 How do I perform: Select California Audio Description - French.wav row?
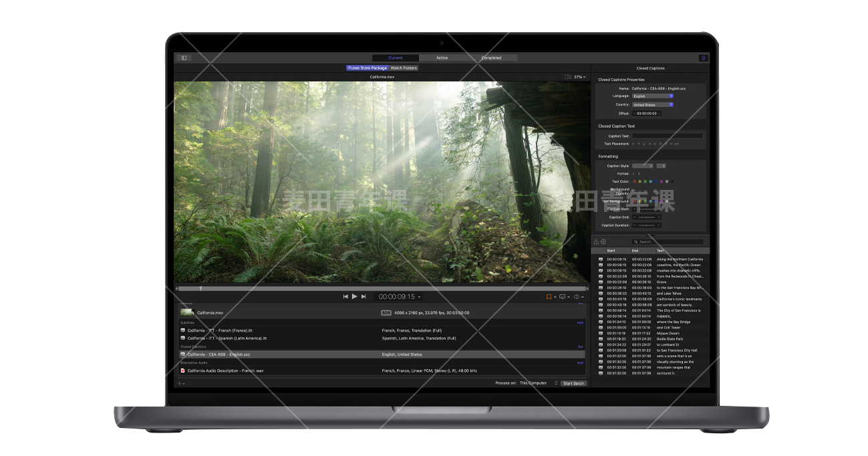click(382, 370)
